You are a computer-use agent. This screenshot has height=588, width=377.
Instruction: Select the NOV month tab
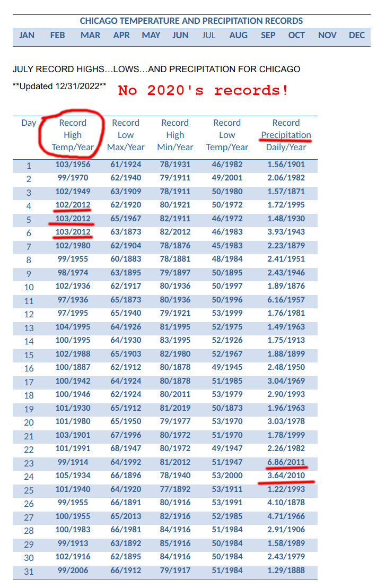point(327,35)
